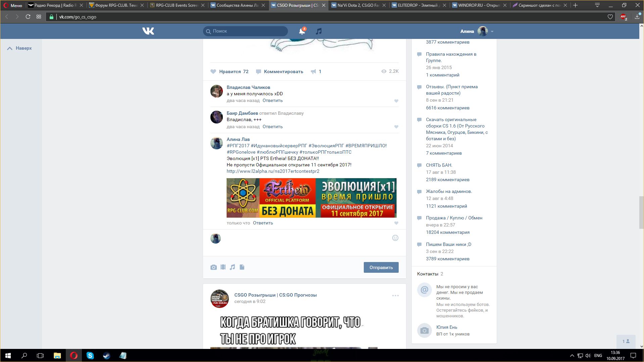
Task: Open Steam from taskbar
Action: [107, 356]
